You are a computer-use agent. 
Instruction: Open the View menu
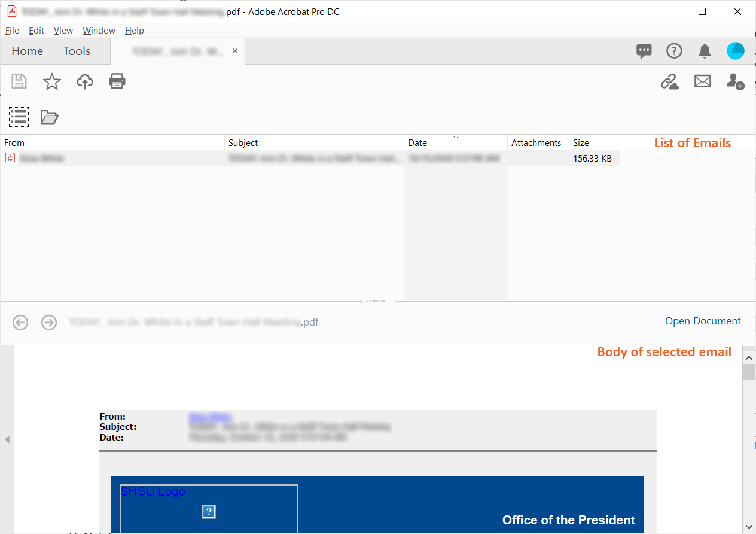[x=63, y=30]
